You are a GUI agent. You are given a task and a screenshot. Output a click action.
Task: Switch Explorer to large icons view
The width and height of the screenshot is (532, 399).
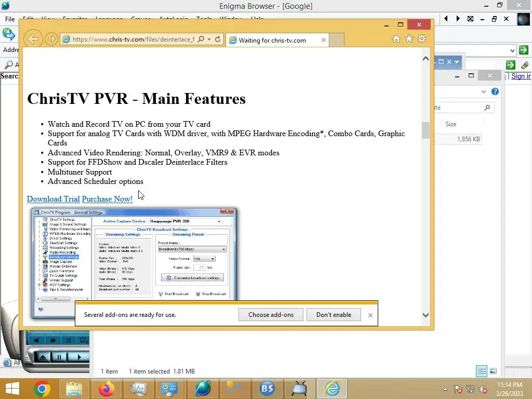(493, 371)
